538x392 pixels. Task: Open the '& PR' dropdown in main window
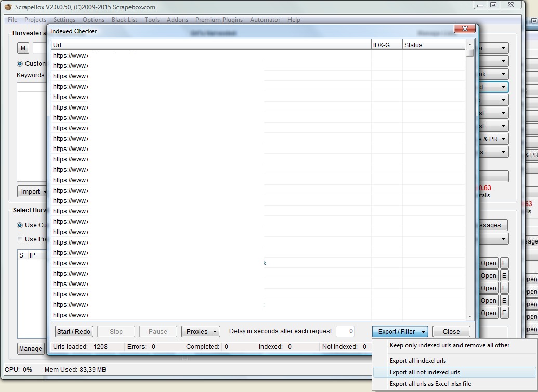pyautogui.click(x=493, y=139)
